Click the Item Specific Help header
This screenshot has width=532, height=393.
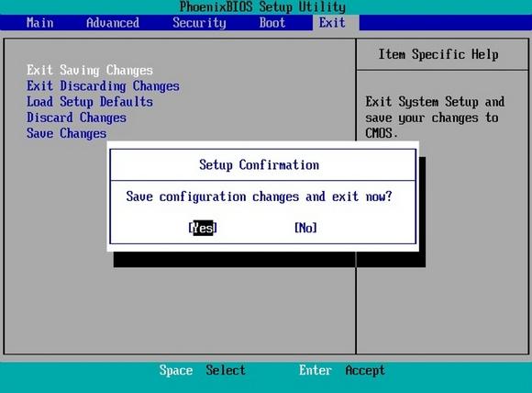click(x=438, y=54)
